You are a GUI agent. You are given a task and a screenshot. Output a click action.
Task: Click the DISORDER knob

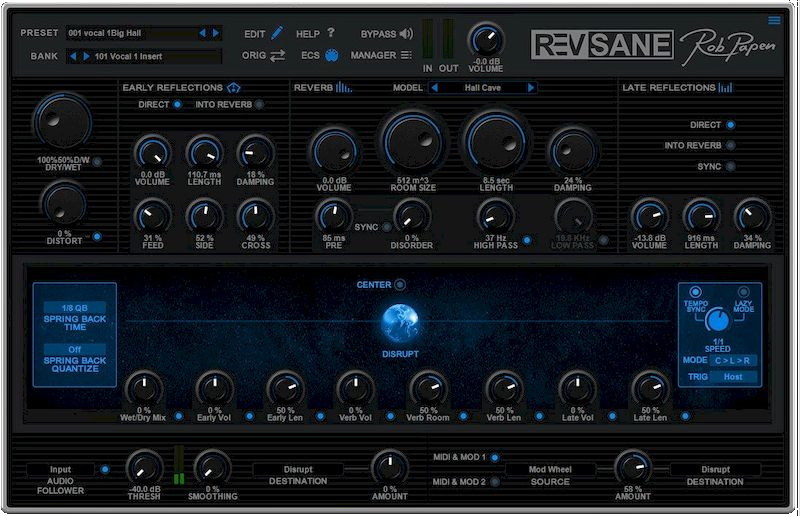coord(412,217)
